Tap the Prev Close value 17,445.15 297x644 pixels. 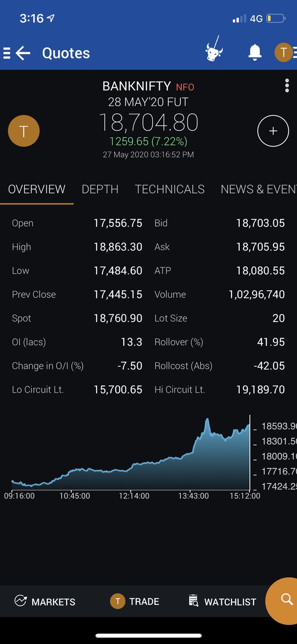[x=118, y=294]
